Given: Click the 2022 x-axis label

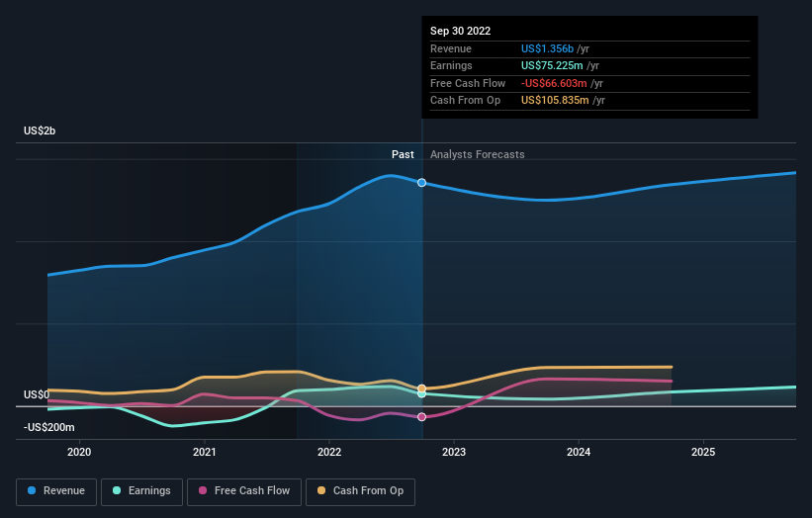Looking at the screenshot, I should pos(329,453).
